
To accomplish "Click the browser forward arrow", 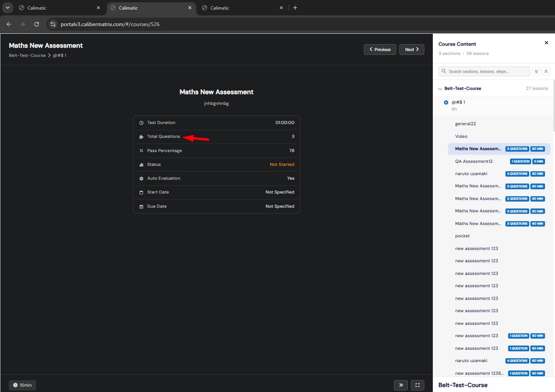I will coord(23,24).
